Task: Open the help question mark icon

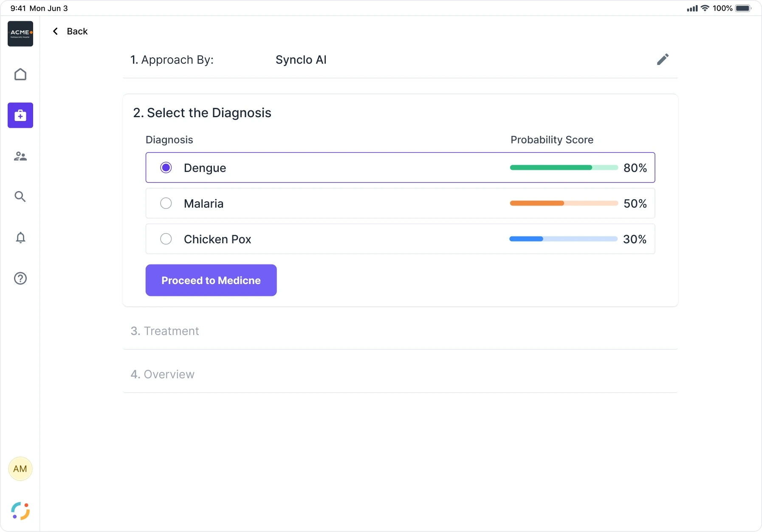Action: [20, 278]
